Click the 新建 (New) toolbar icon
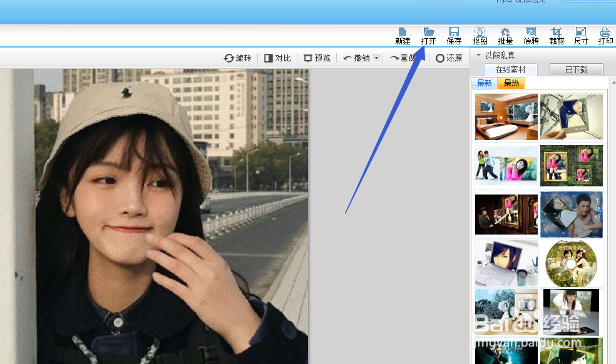The width and height of the screenshot is (616, 364). pyautogui.click(x=403, y=36)
